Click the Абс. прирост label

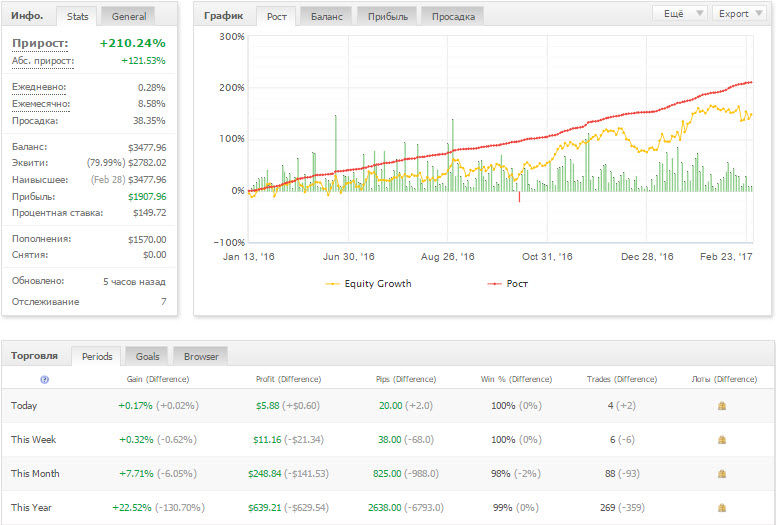tap(43, 61)
